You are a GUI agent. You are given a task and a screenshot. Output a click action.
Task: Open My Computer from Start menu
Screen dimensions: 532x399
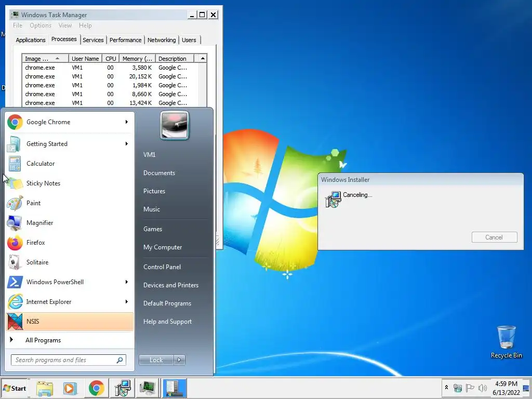(163, 247)
